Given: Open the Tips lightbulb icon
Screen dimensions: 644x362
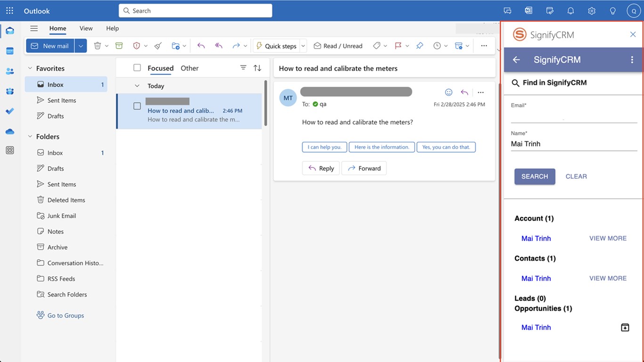Looking at the screenshot, I should 613,11.
